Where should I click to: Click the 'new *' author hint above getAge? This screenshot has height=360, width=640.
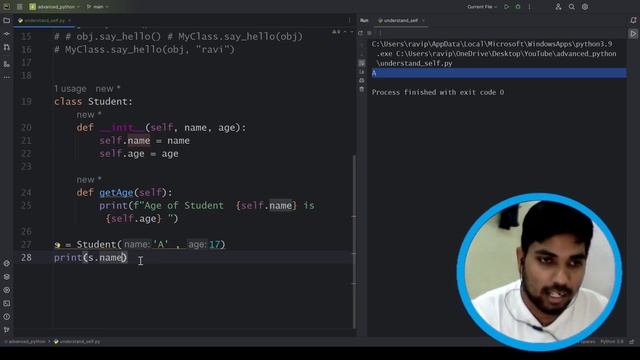[89, 180]
